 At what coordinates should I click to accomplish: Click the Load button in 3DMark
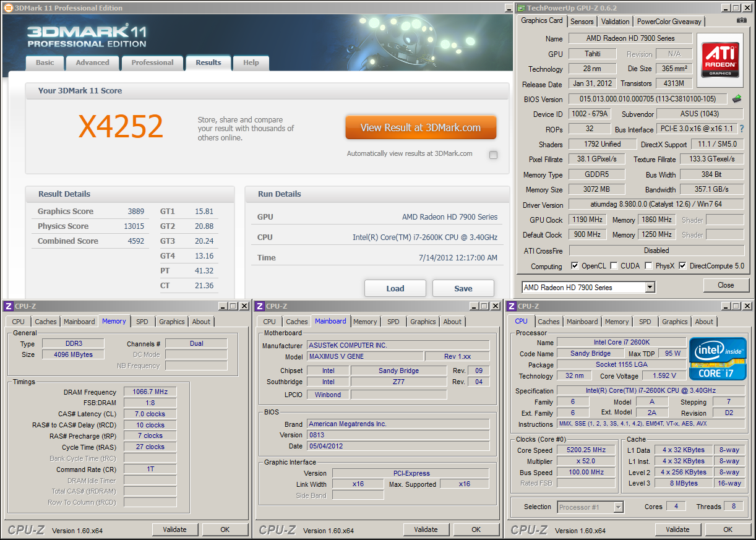click(395, 288)
